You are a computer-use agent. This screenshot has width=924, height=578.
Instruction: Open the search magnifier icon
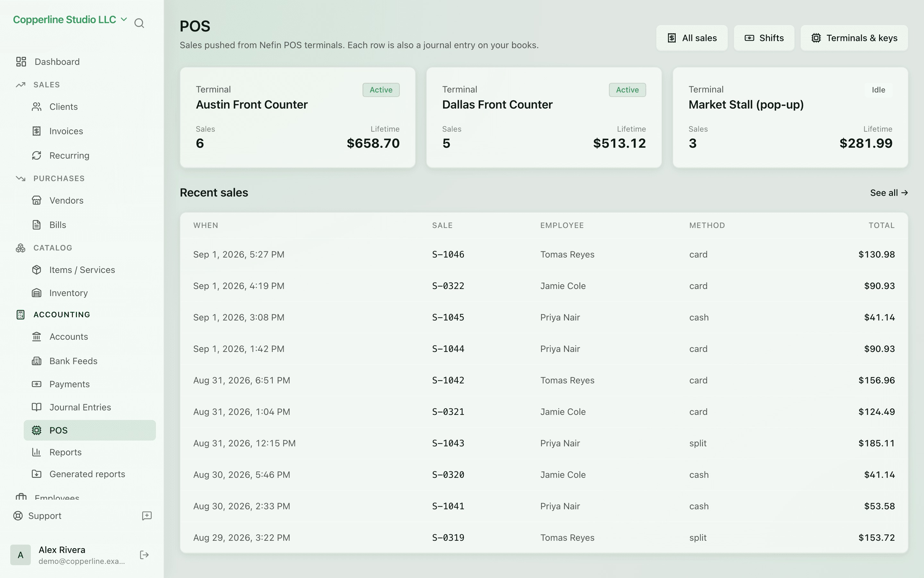click(139, 23)
